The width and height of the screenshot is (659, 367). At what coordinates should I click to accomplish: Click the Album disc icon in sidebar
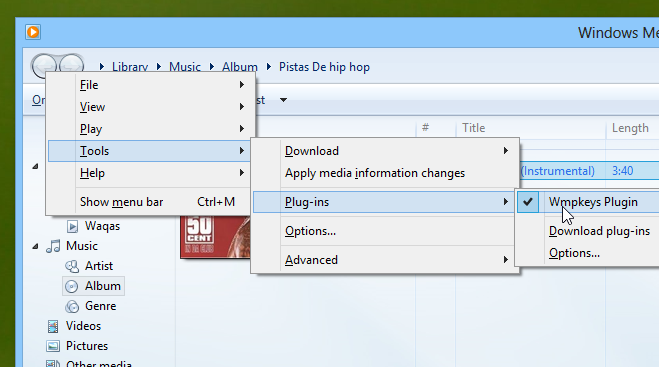coord(72,286)
